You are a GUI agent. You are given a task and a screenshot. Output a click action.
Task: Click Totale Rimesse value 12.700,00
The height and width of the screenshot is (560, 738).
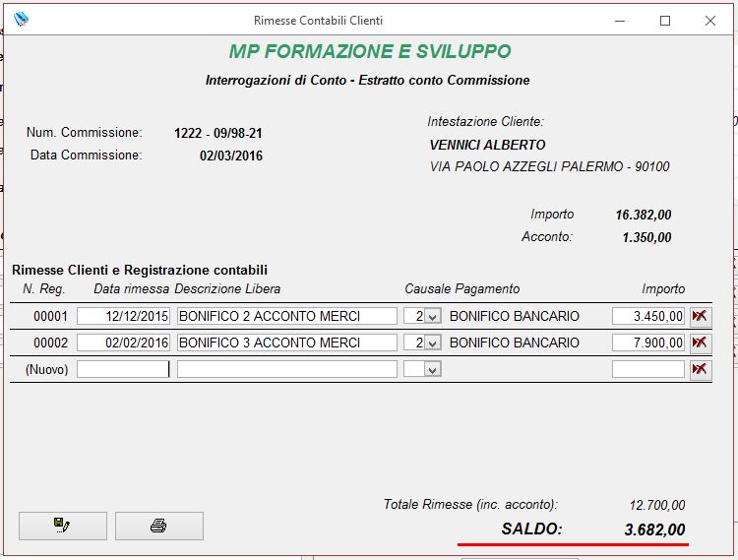(x=657, y=506)
